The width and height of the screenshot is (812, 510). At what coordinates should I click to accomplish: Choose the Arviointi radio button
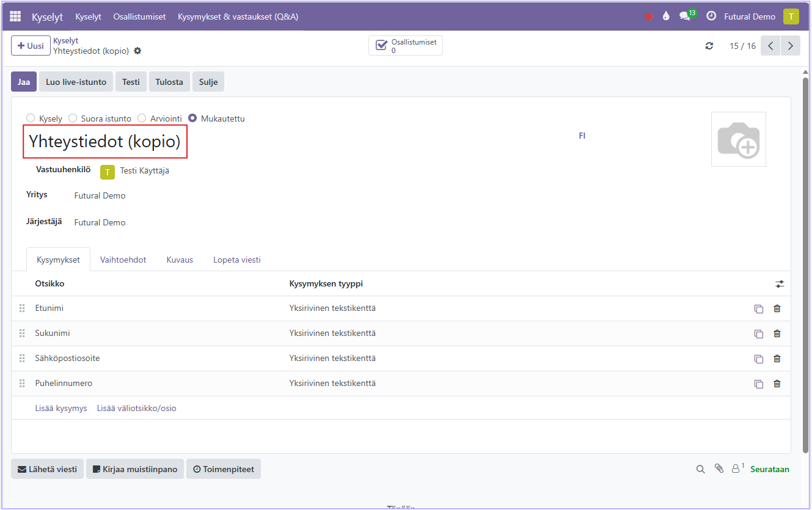click(142, 118)
